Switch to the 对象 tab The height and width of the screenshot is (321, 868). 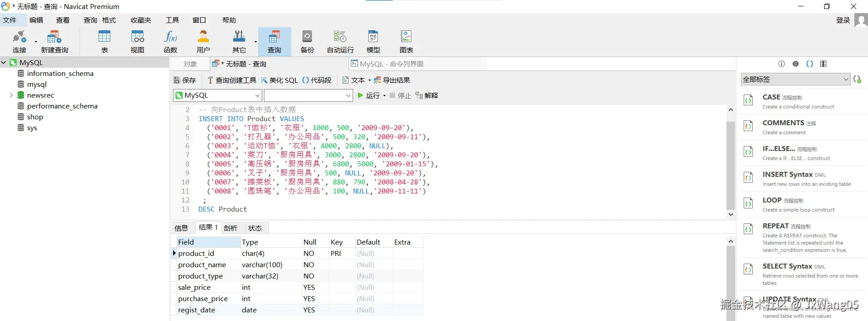pyautogui.click(x=190, y=64)
